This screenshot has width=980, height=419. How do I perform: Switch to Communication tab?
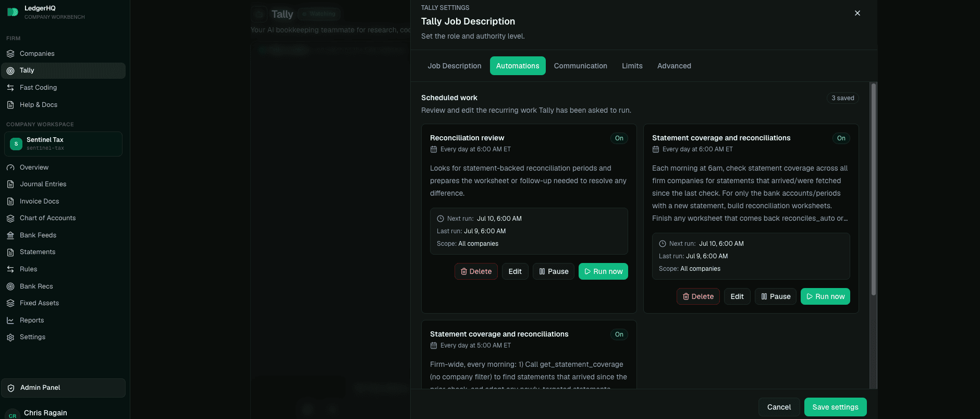tap(581, 66)
